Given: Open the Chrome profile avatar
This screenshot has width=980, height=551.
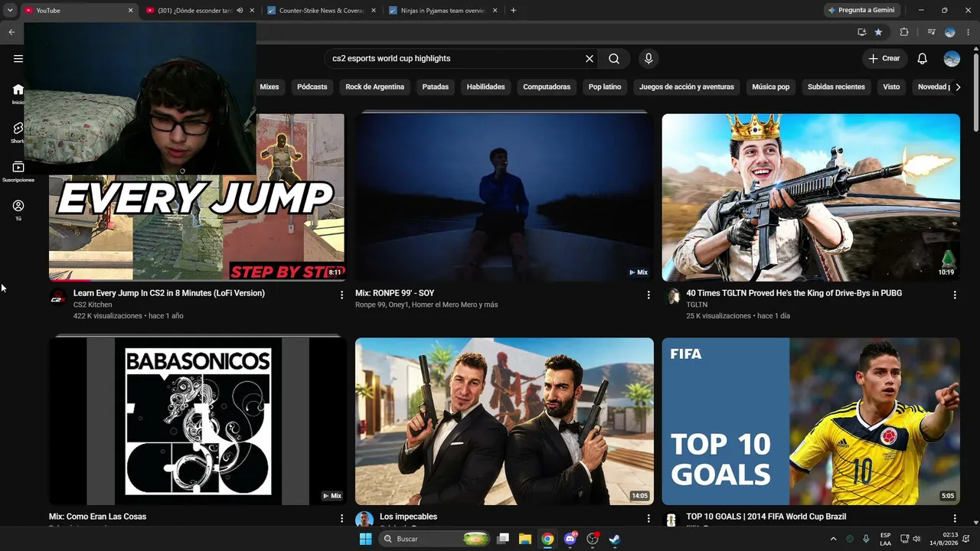Looking at the screenshot, I should click(950, 32).
